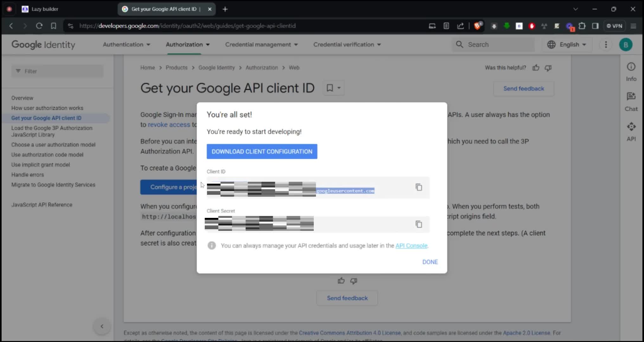Click bottom Send feedback button
The height and width of the screenshot is (342, 644).
[347, 298]
